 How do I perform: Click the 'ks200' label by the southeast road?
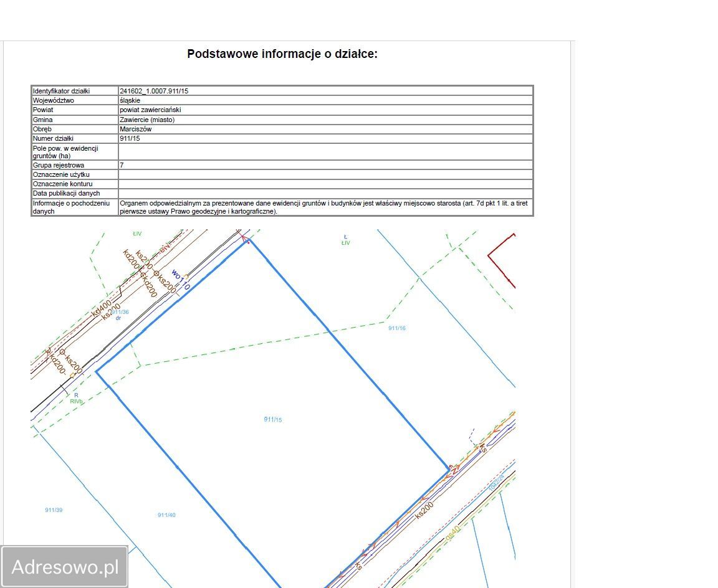[424, 510]
